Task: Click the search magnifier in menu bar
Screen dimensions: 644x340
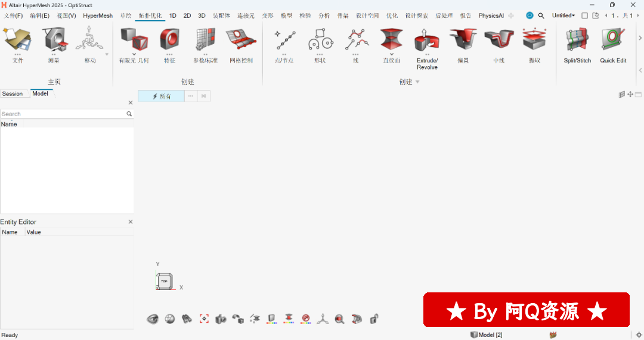Action: coord(541,15)
